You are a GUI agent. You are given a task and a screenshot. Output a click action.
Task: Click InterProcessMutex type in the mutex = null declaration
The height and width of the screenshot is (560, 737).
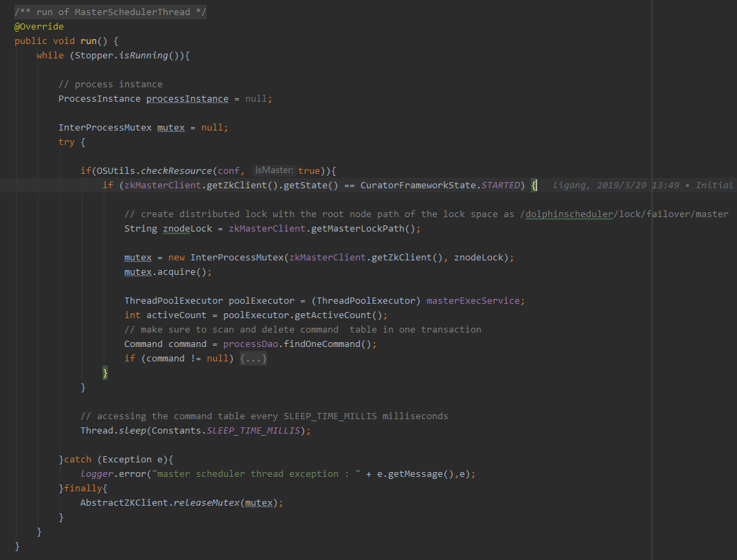[105, 127]
